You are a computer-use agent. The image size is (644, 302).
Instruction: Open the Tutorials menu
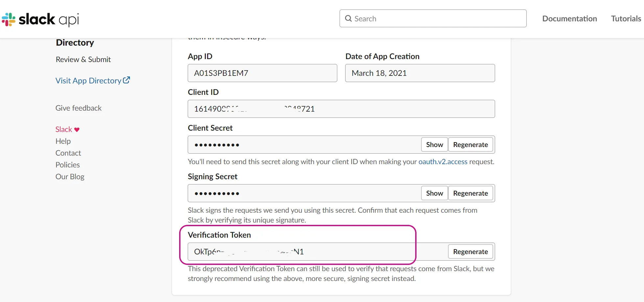626,19
